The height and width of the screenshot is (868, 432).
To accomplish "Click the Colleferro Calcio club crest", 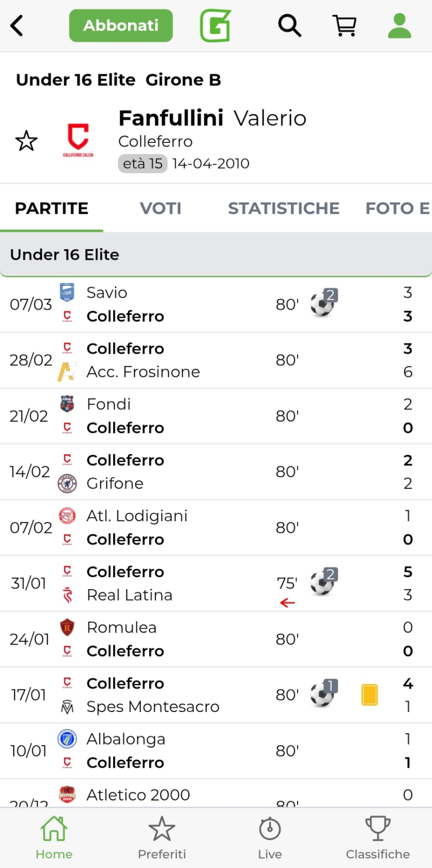I will tap(78, 139).
